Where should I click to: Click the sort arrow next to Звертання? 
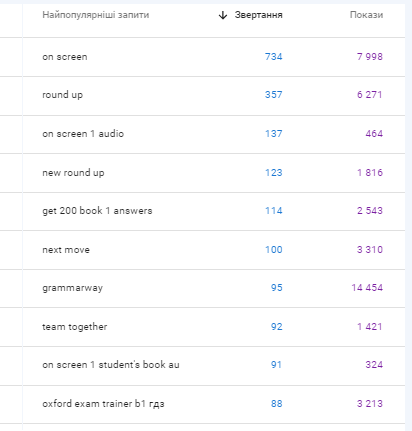pos(223,15)
